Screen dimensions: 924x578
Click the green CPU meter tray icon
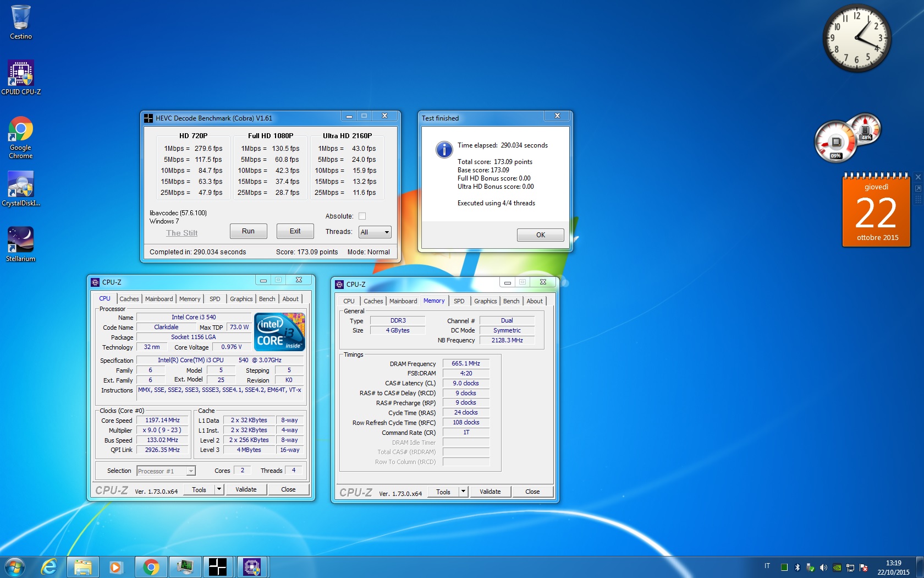tap(784, 567)
